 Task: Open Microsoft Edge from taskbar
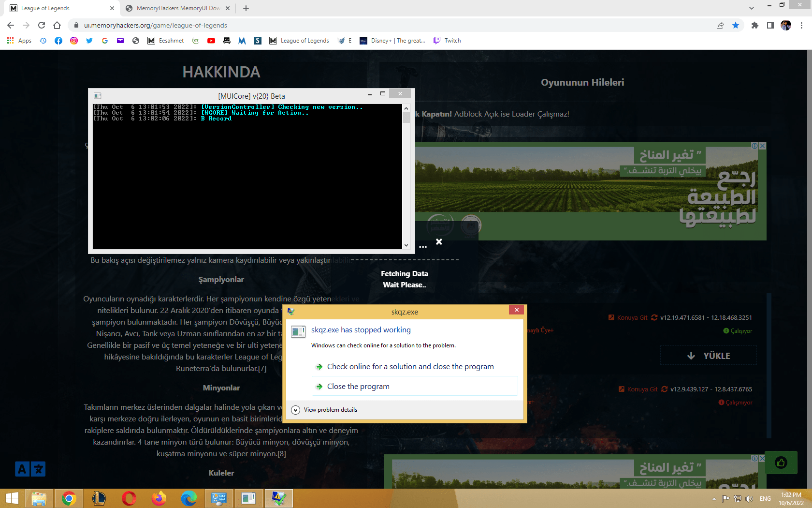coord(189,498)
